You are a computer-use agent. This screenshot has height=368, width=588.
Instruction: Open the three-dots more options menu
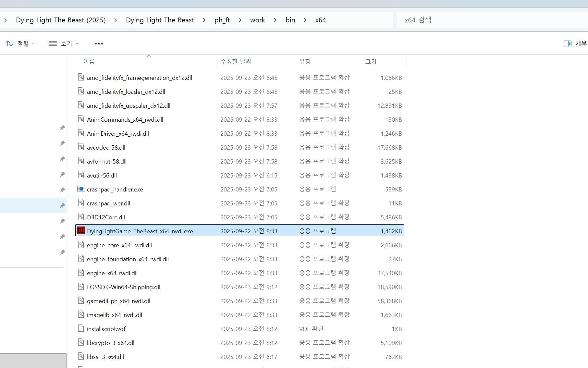pos(99,43)
